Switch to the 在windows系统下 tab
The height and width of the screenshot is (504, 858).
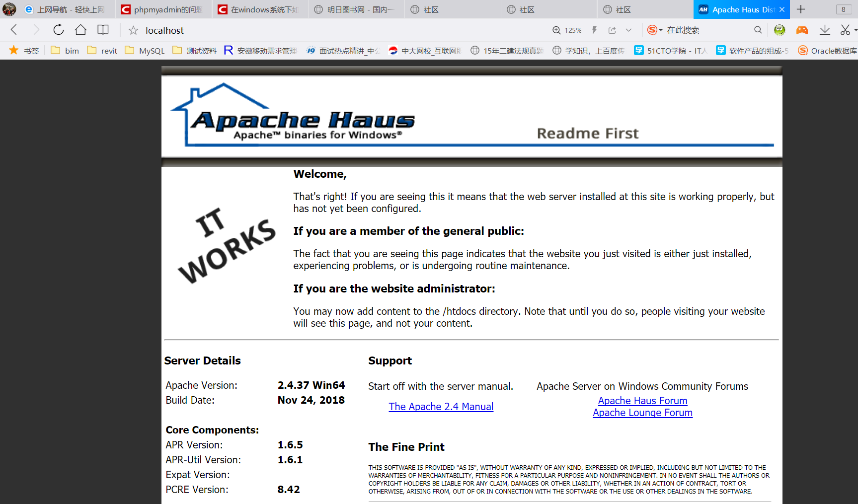[x=260, y=9]
